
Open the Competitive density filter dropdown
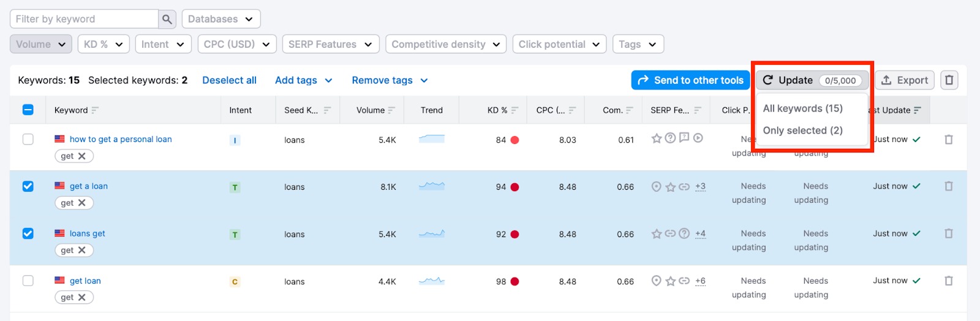[x=446, y=44]
